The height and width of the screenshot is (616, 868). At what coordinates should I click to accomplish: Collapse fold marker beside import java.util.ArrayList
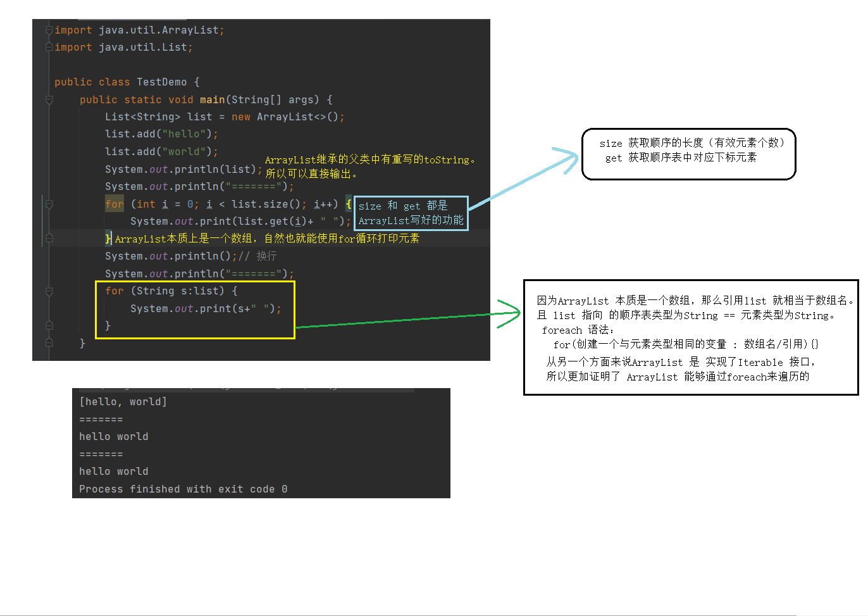49,30
